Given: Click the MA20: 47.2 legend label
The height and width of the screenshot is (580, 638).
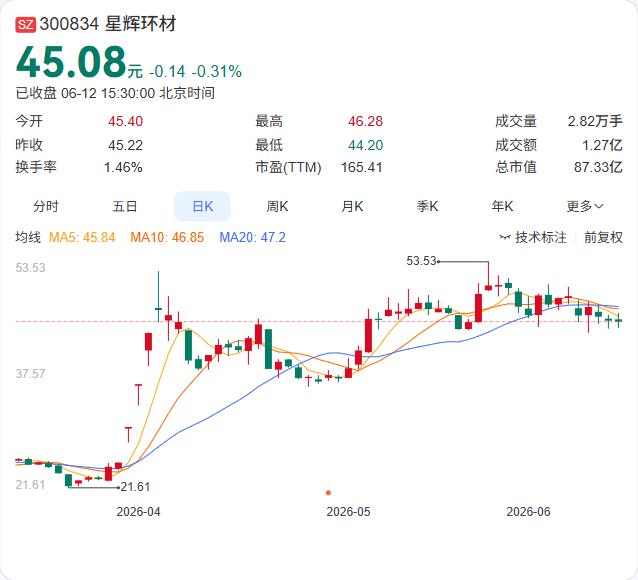Looking at the screenshot, I should 252,237.
